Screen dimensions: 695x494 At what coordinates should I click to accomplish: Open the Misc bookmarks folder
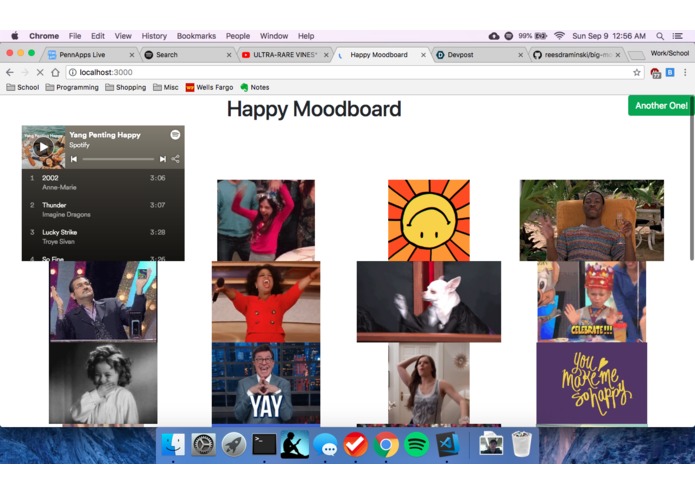point(165,87)
